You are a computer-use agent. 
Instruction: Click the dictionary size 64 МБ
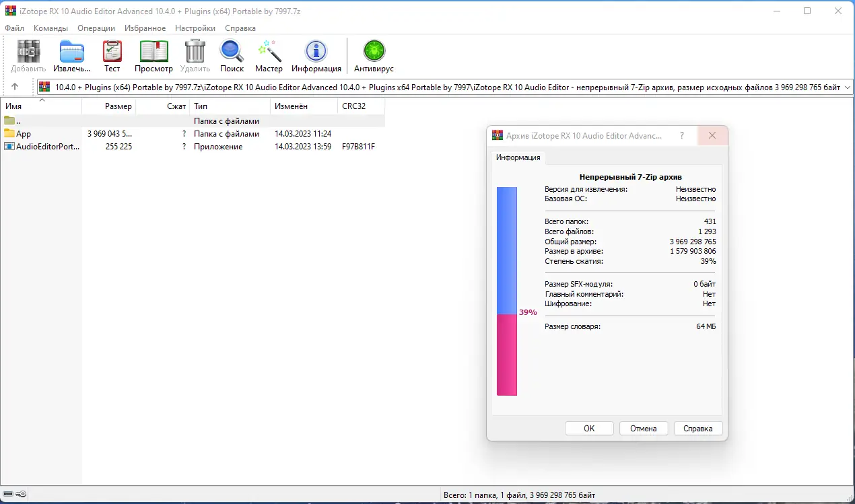706,326
